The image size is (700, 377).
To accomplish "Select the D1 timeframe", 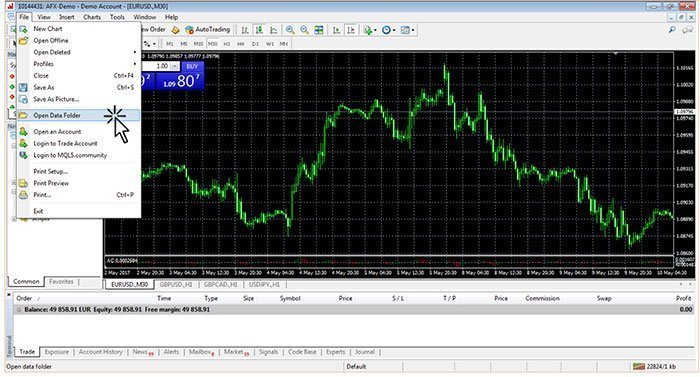I will [255, 44].
